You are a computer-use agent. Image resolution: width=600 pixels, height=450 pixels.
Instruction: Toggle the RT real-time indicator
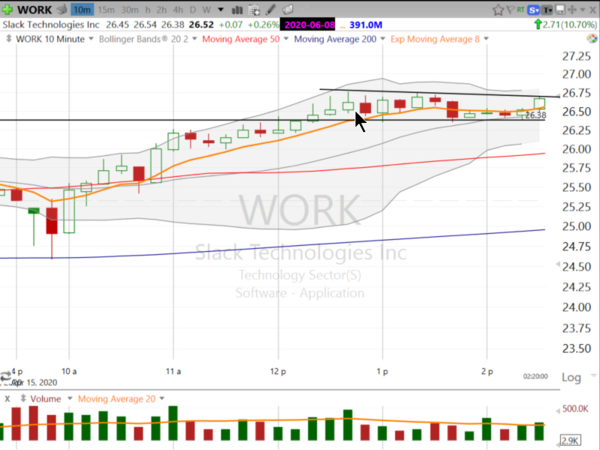point(521,9)
